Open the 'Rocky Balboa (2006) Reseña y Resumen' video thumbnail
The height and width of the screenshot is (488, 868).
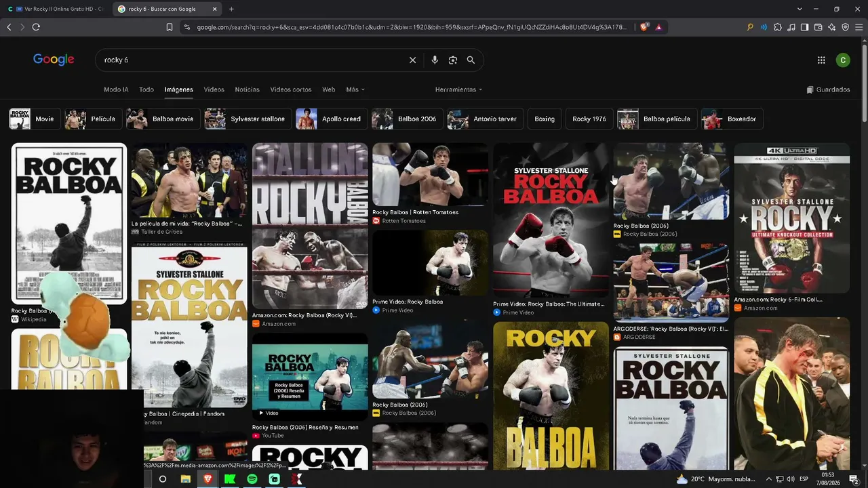tap(310, 375)
